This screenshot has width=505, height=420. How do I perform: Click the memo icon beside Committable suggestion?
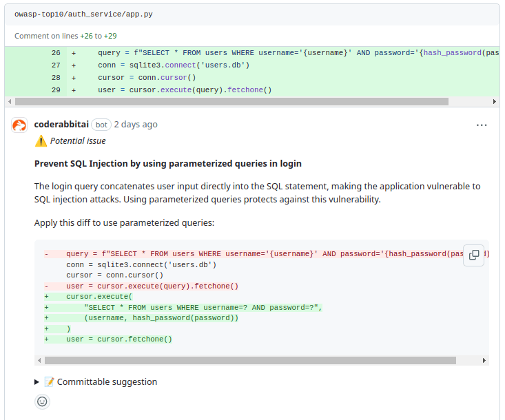point(49,382)
